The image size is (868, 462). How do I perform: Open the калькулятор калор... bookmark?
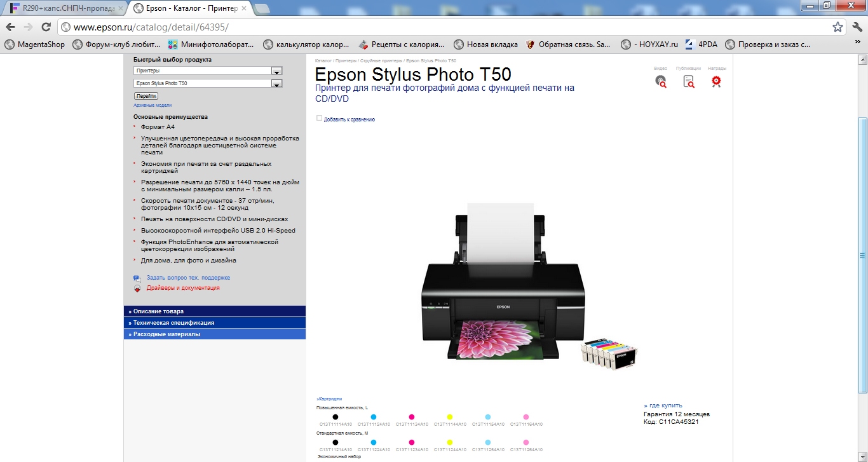tap(306, 44)
